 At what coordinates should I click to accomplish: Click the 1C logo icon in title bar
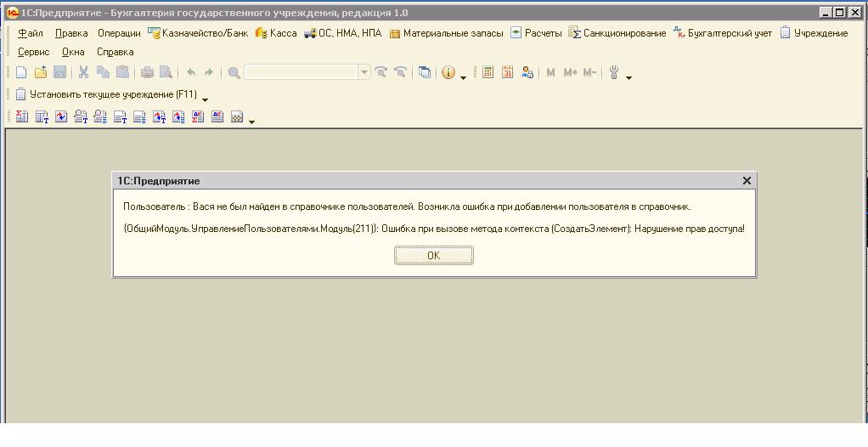[12, 13]
